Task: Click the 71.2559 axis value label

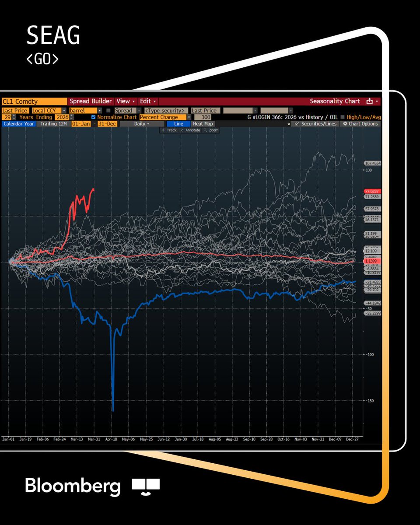Action: [x=373, y=197]
